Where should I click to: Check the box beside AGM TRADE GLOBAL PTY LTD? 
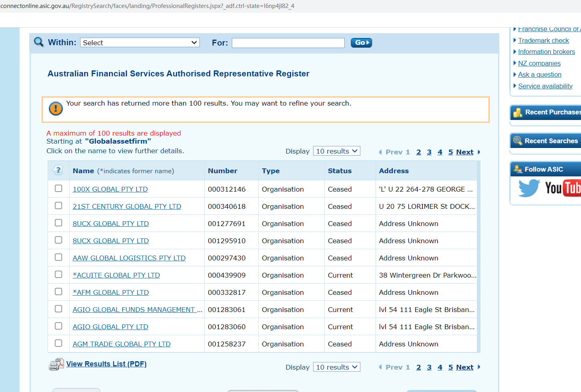[58, 343]
